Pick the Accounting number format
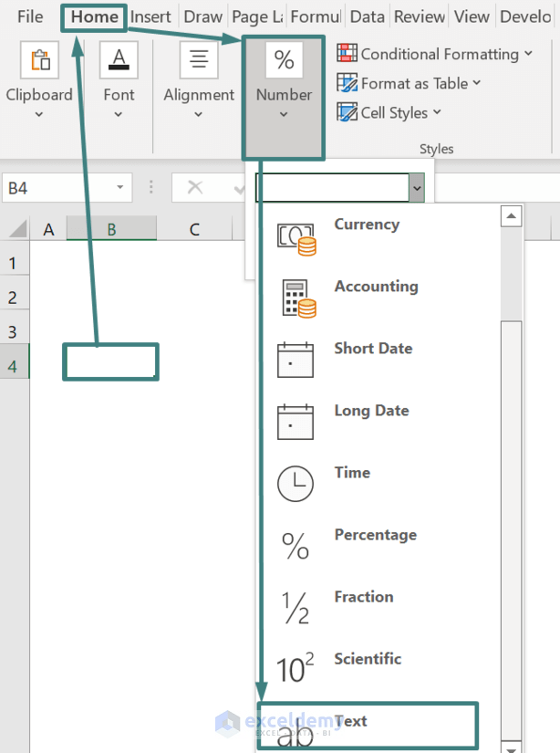The image size is (560, 753). pos(376,286)
